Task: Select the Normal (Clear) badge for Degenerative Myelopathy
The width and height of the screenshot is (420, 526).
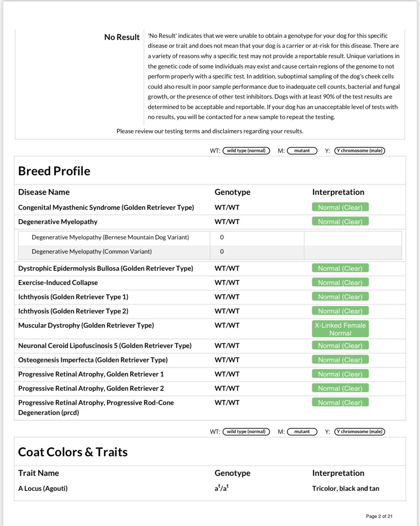Action: pyautogui.click(x=340, y=222)
